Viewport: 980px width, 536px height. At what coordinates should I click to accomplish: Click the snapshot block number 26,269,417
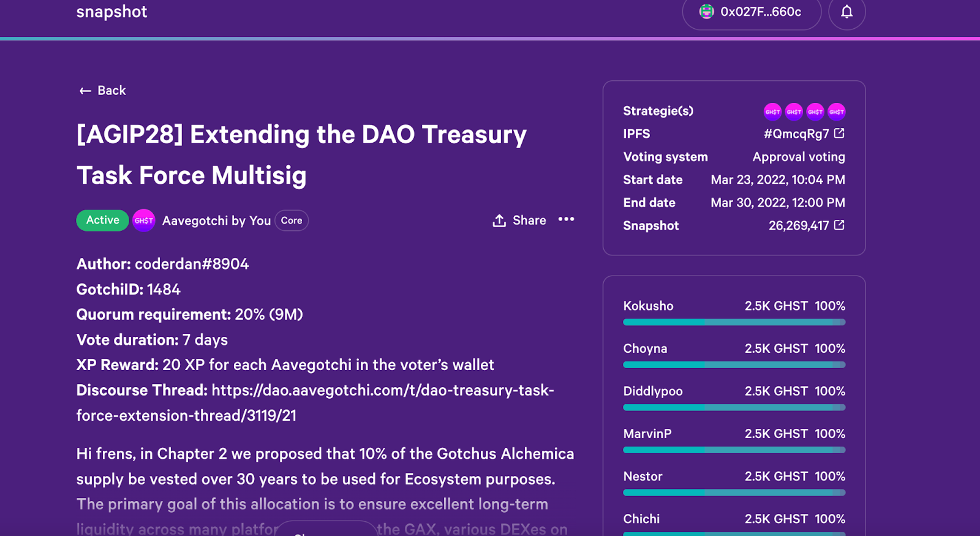798,226
